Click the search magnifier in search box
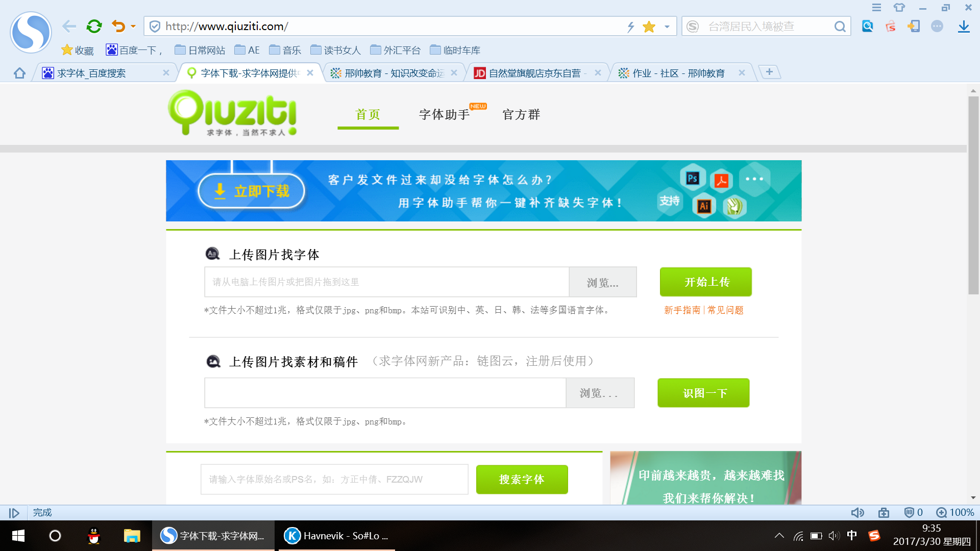Image resolution: width=980 pixels, height=551 pixels. pos(840,27)
